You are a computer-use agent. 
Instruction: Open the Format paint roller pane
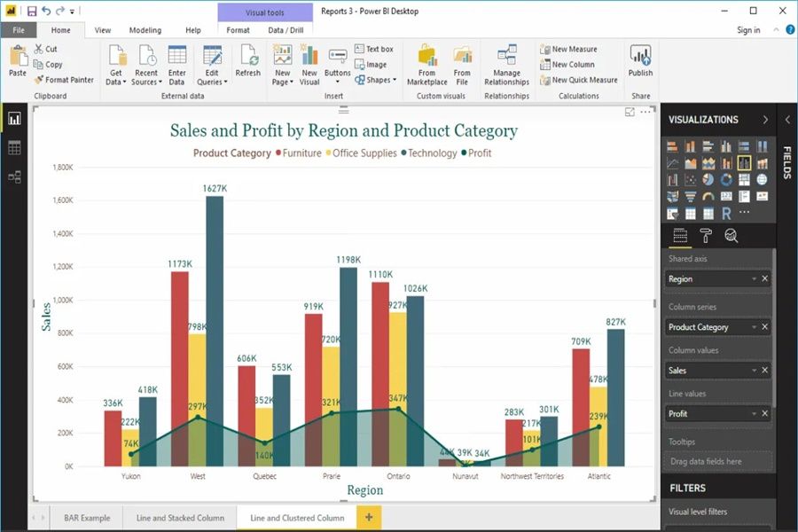pos(706,236)
